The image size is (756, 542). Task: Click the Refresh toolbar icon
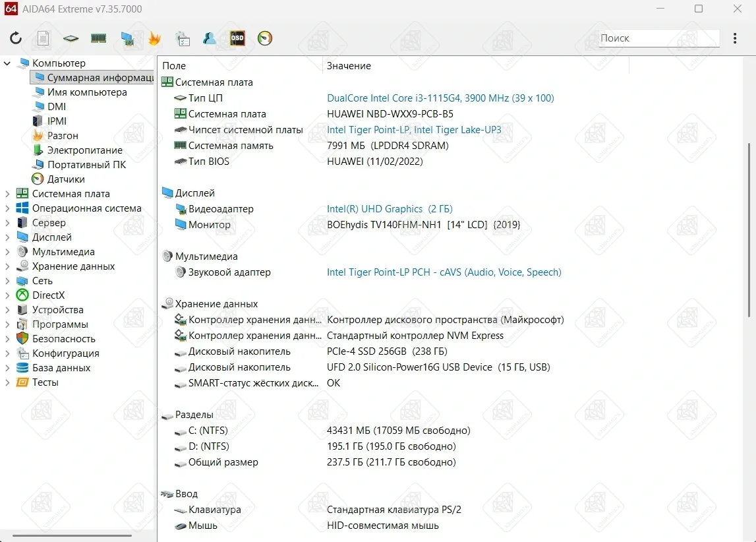pos(16,38)
